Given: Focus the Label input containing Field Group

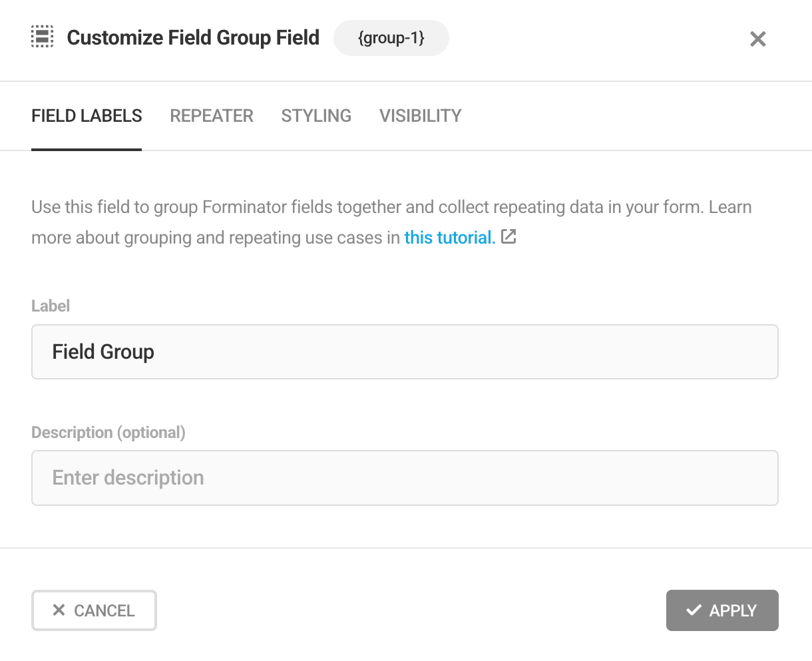Looking at the screenshot, I should pyautogui.click(x=405, y=352).
